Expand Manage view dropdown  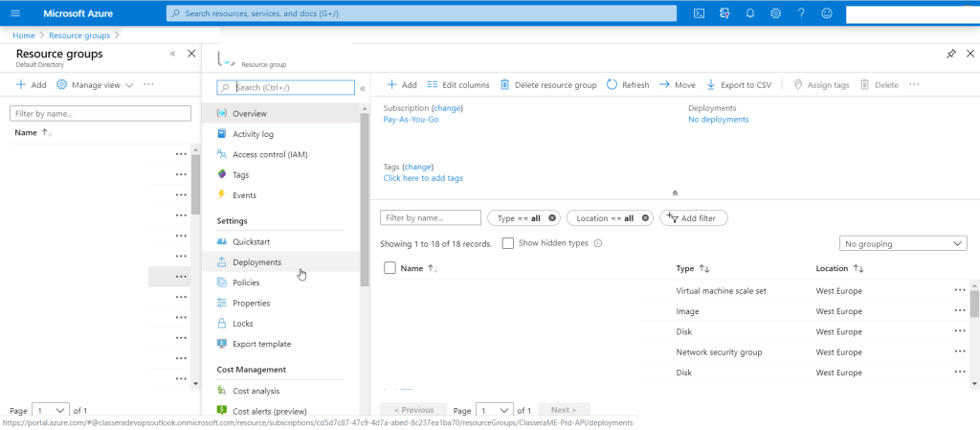(x=97, y=85)
